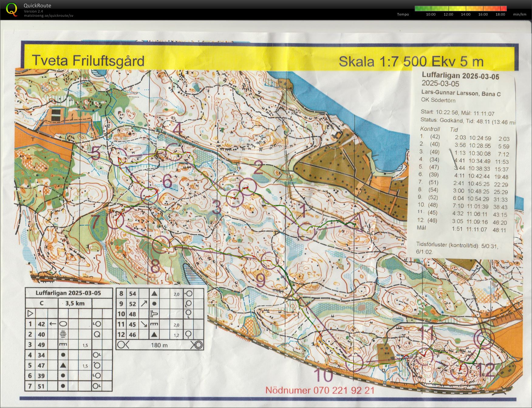Click the Luffarligan 2025-03-05 results heading
The width and height of the screenshot is (532, 408).
pyautogui.click(x=460, y=76)
